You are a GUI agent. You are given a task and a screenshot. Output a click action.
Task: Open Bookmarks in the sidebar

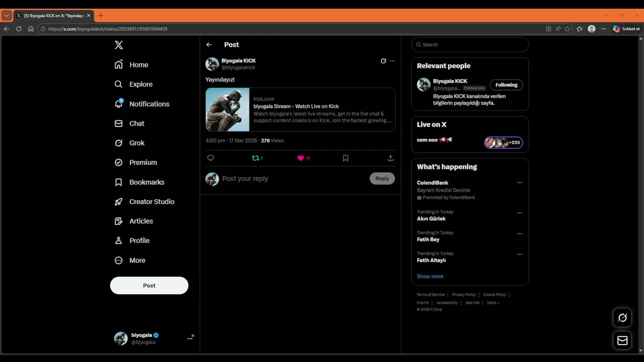click(139, 182)
